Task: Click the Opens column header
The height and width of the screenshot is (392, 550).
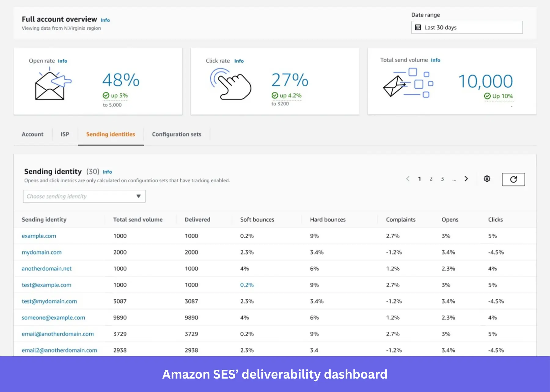Action: (x=450, y=220)
